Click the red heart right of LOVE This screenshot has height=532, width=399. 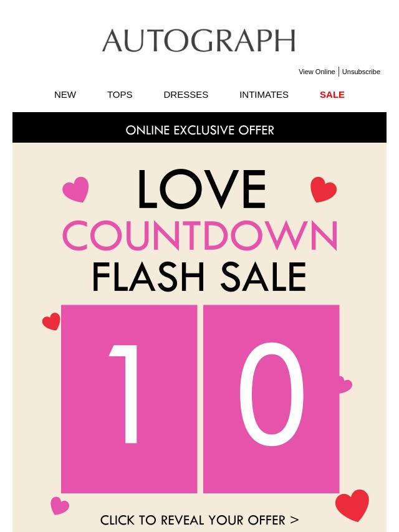pyautogui.click(x=324, y=189)
